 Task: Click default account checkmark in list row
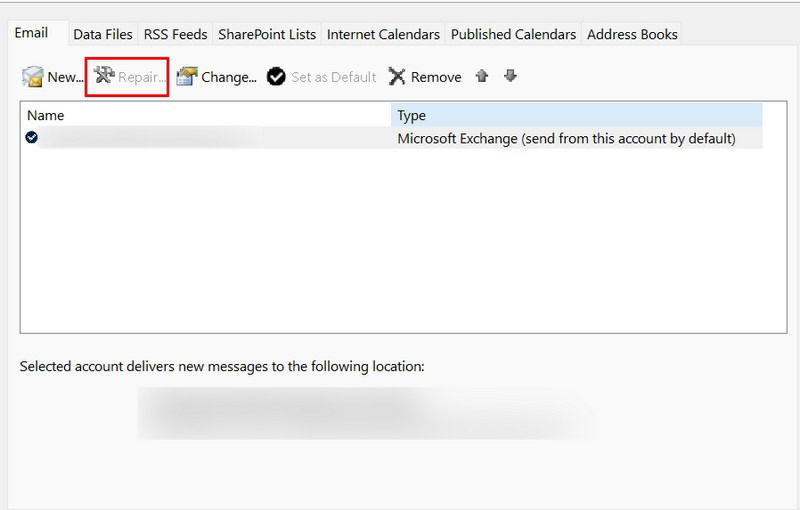pos(32,137)
